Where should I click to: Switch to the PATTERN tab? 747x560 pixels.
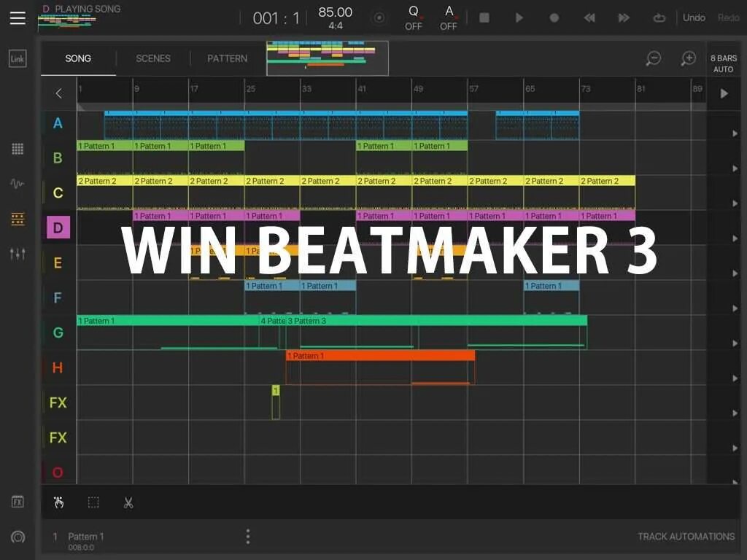coord(228,58)
